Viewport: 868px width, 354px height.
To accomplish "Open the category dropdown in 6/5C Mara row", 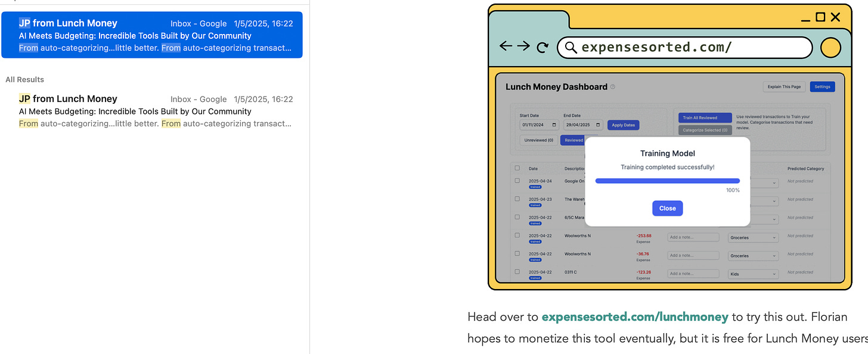I will 764,219.
